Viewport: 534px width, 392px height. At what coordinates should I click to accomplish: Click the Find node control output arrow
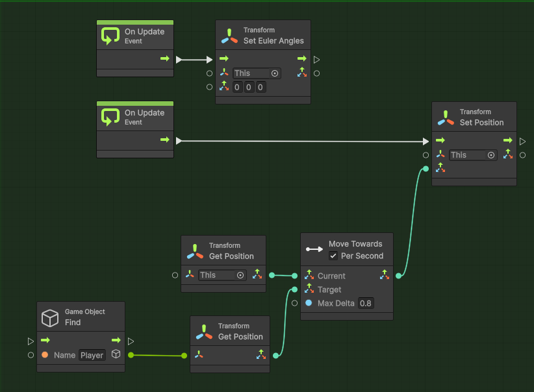click(x=116, y=340)
